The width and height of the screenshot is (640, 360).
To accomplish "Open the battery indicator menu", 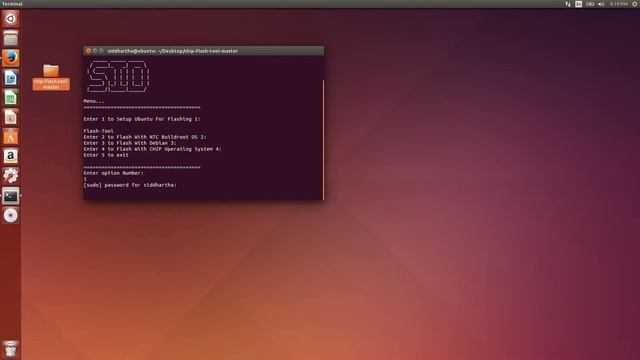I will (x=590, y=4).
